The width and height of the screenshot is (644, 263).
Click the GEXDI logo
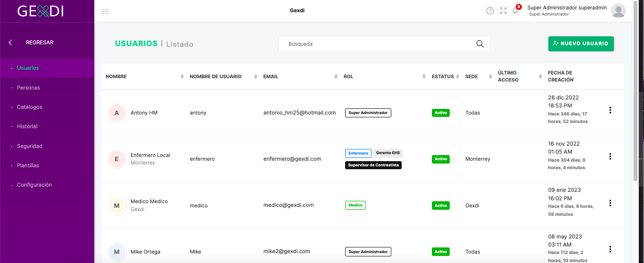(41, 11)
